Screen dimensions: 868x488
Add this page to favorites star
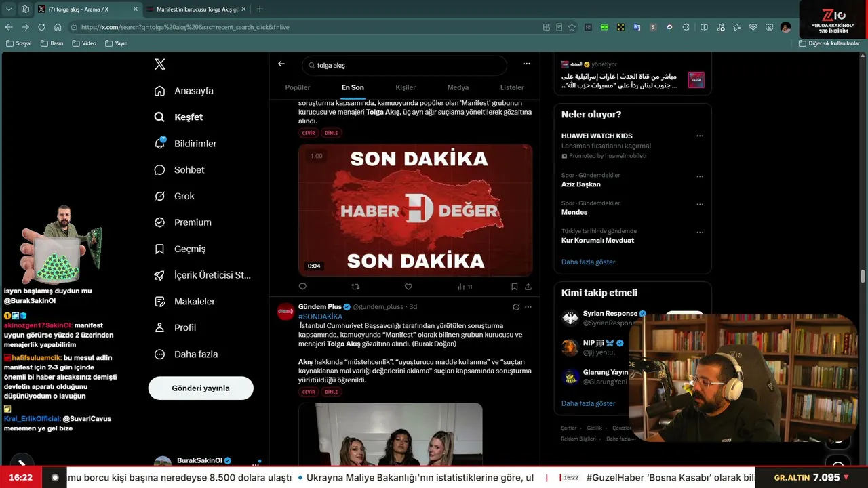572,27
